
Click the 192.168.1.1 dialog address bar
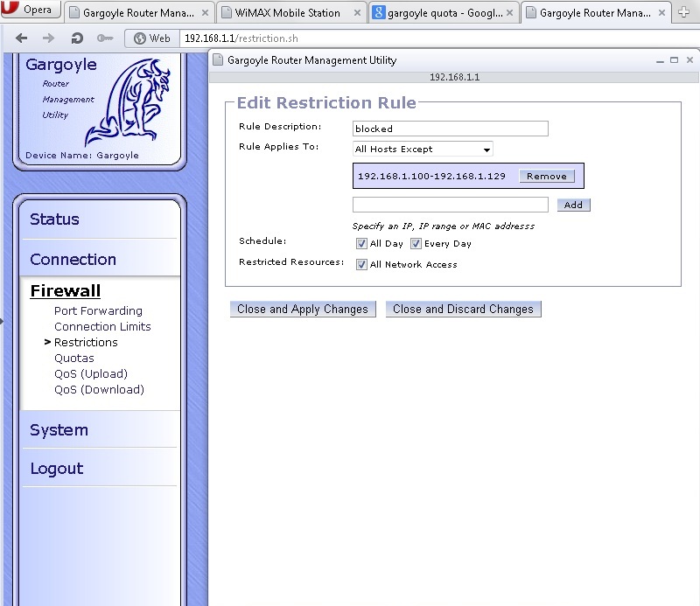pos(454,77)
